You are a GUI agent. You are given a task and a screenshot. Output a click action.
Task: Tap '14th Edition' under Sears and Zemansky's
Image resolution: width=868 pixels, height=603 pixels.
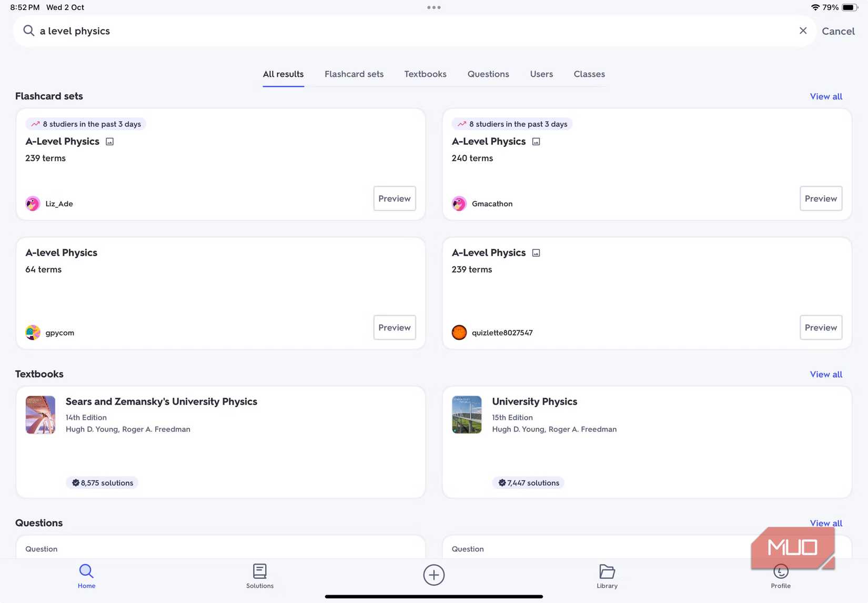(x=86, y=417)
